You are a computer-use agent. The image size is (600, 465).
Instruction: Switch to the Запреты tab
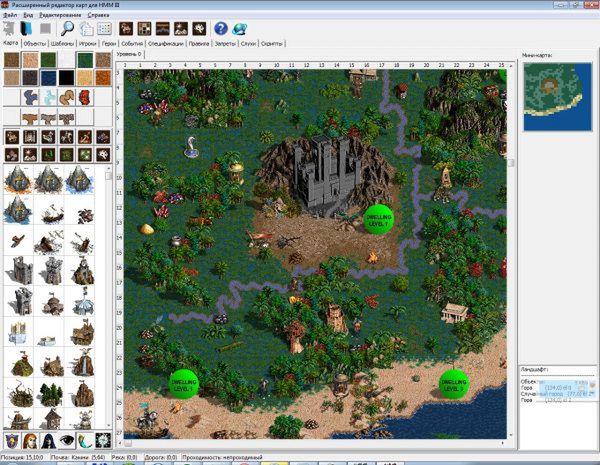[x=225, y=44]
